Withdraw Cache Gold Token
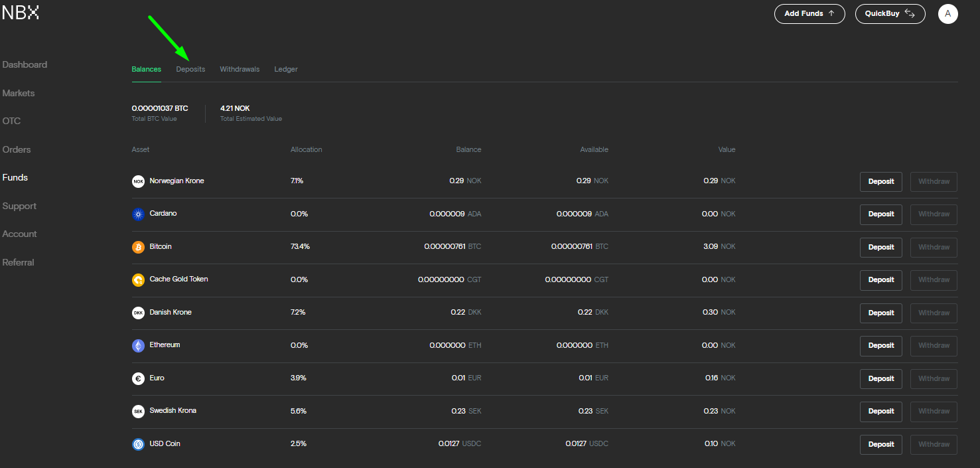Screen dimensions: 980x468 tap(934, 280)
